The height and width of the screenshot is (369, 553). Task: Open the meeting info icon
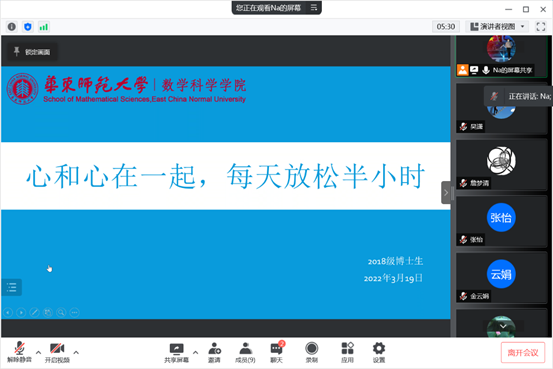pos(12,27)
